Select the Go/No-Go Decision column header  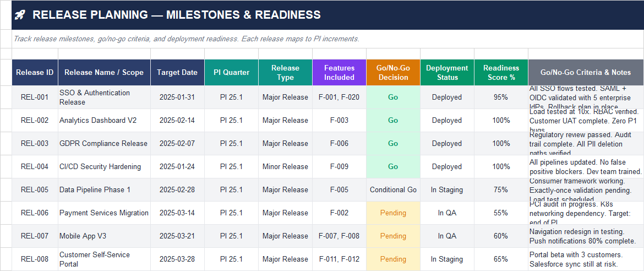click(393, 72)
